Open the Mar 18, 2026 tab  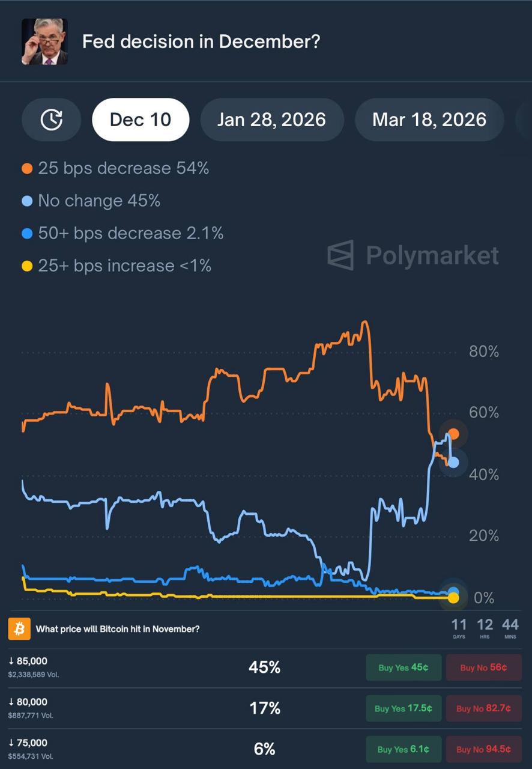pos(429,119)
